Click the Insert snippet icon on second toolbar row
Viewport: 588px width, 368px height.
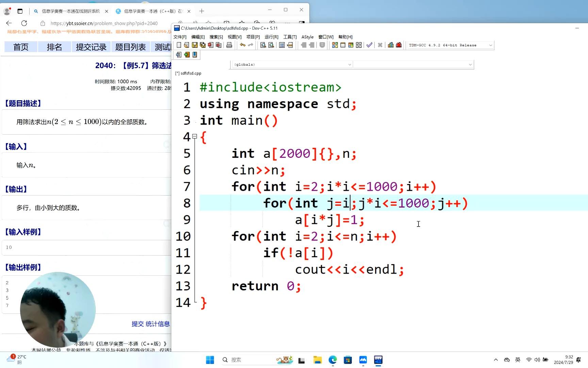(179, 55)
